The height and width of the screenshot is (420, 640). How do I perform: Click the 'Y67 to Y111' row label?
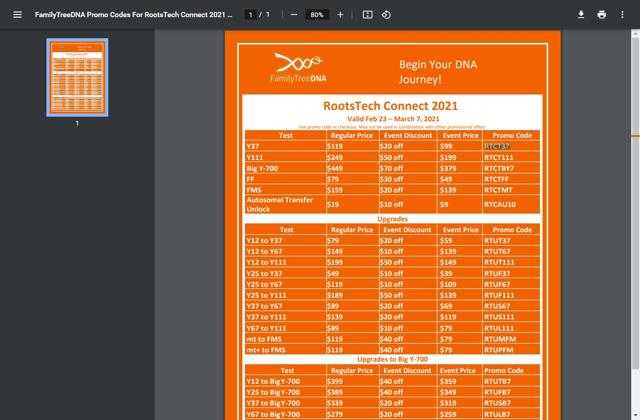266,328
